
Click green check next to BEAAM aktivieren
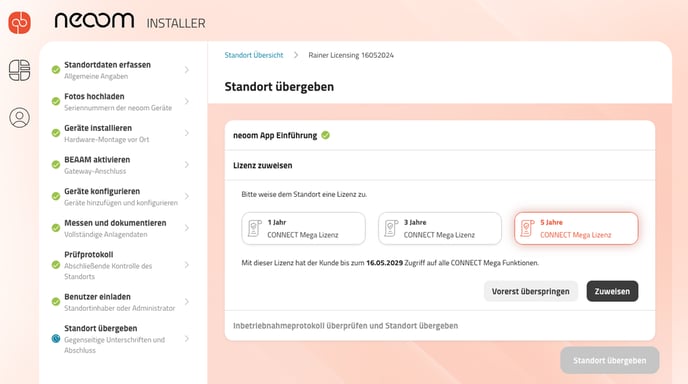[56, 165]
